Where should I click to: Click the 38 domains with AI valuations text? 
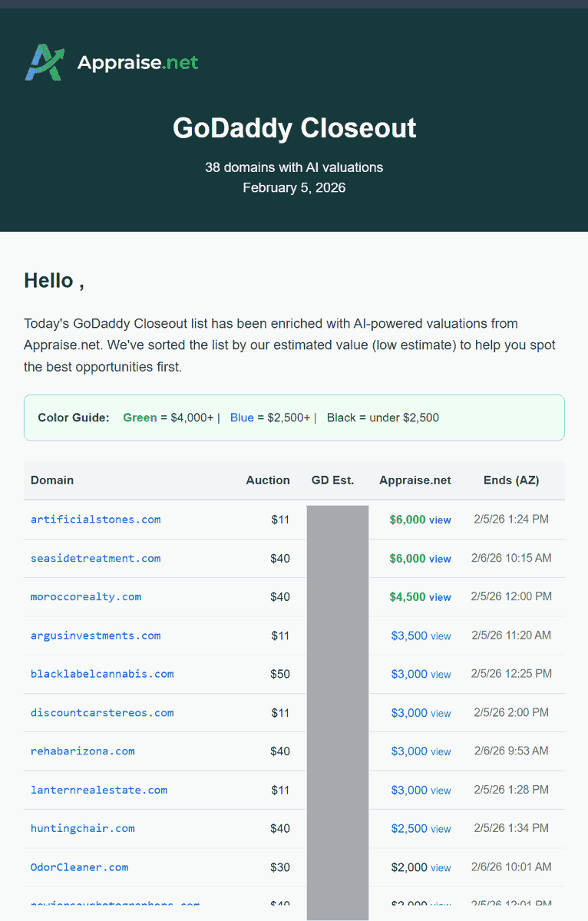point(294,167)
